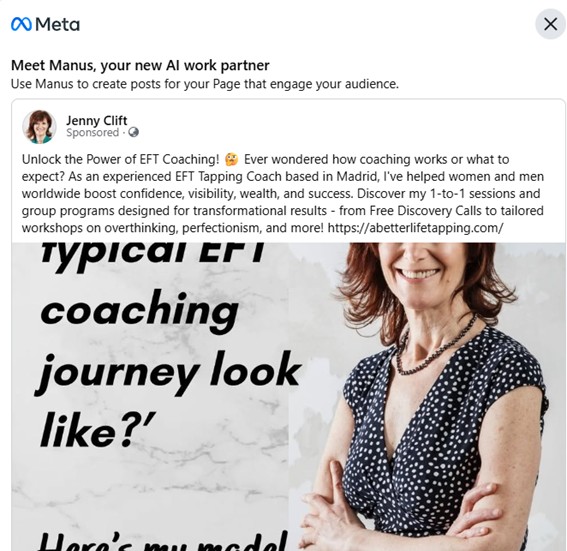The width and height of the screenshot is (567, 551).
Task: Select the 'Meet Manus, your new AI work partner' heading
Action: 140,65
